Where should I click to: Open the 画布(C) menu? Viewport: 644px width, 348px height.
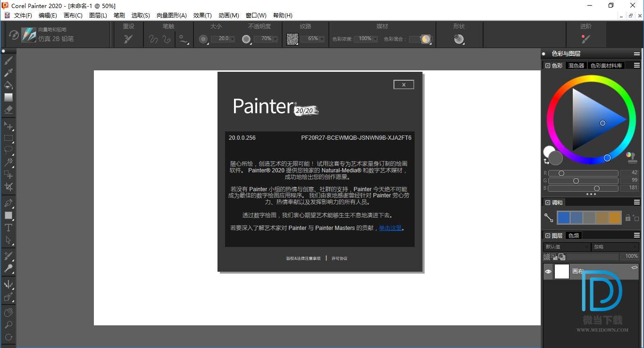73,16
